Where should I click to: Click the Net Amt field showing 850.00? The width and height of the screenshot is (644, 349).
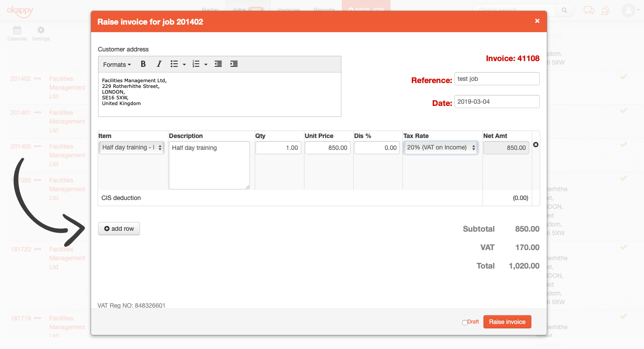pos(506,148)
